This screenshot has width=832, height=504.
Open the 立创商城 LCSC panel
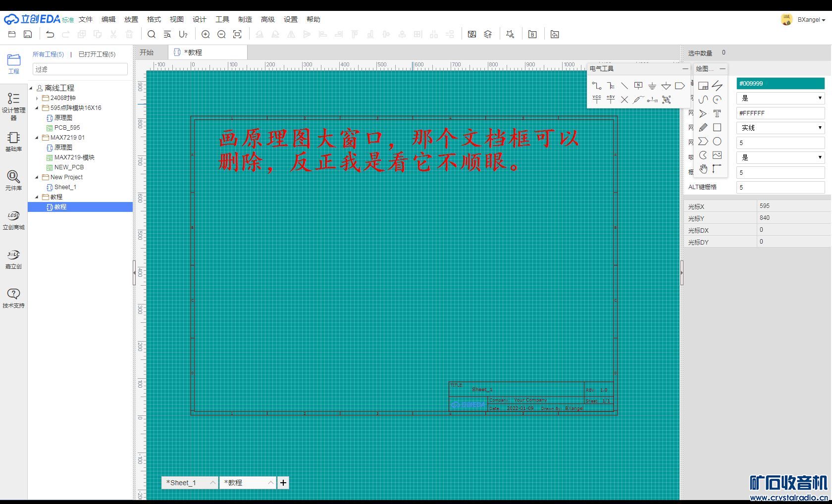click(x=13, y=220)
